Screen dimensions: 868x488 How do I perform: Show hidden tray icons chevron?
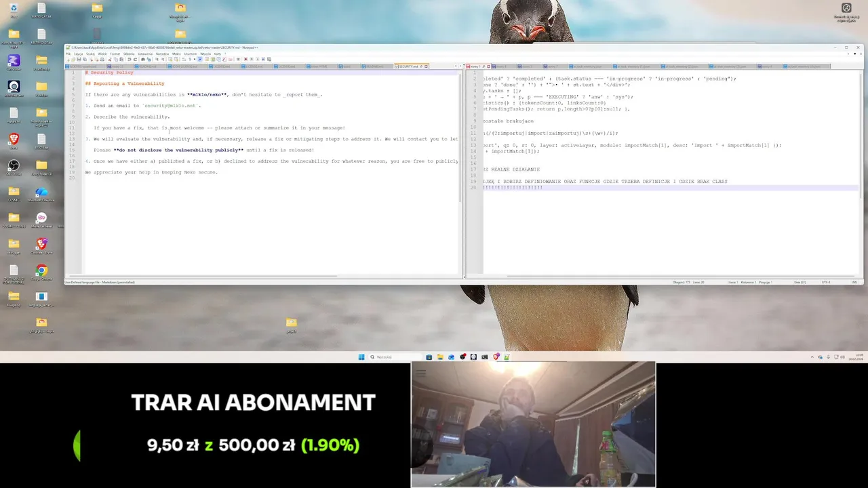(x=812, y=357)
